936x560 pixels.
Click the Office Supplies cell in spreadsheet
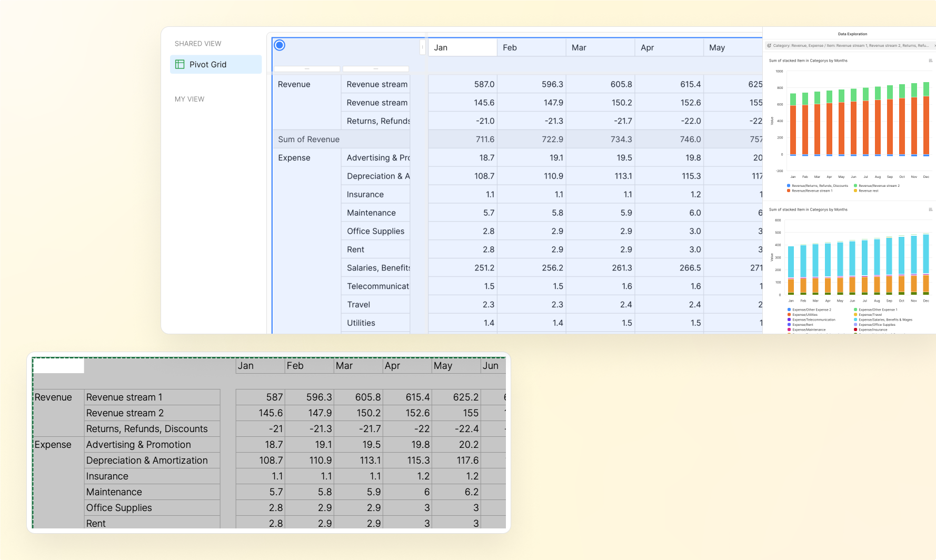[x=152, y=508]
